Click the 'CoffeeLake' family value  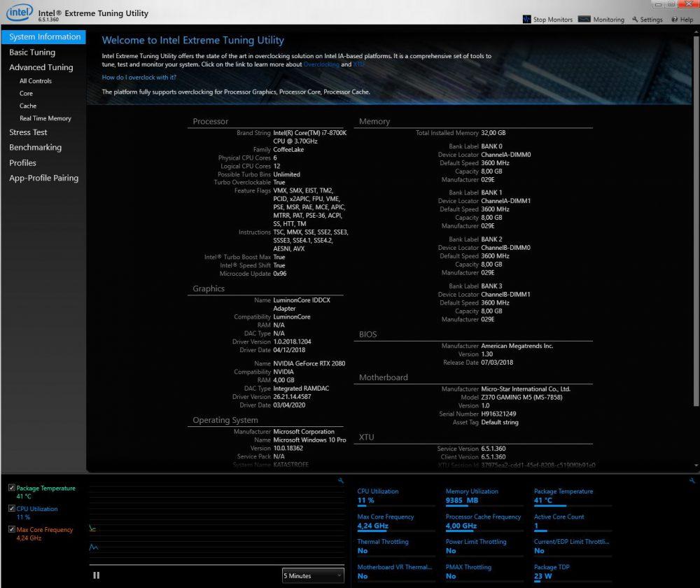point(288,150)
